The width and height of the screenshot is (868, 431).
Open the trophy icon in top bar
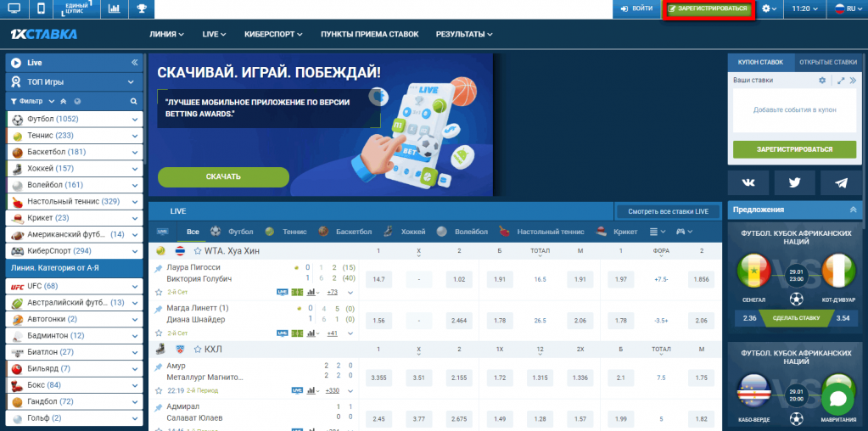tap(142, 8)
